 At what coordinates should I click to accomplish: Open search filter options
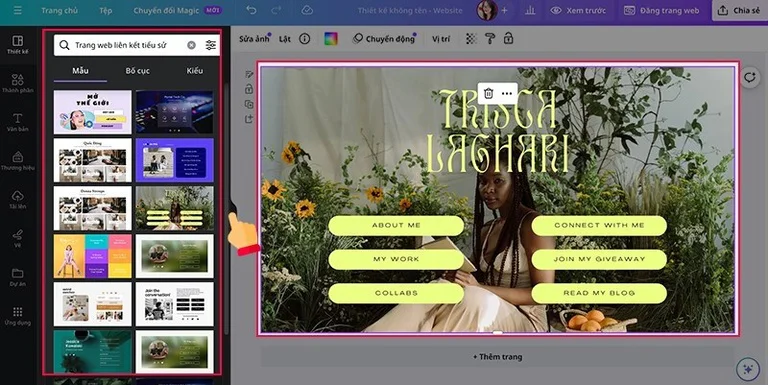(x=211, y=45)
